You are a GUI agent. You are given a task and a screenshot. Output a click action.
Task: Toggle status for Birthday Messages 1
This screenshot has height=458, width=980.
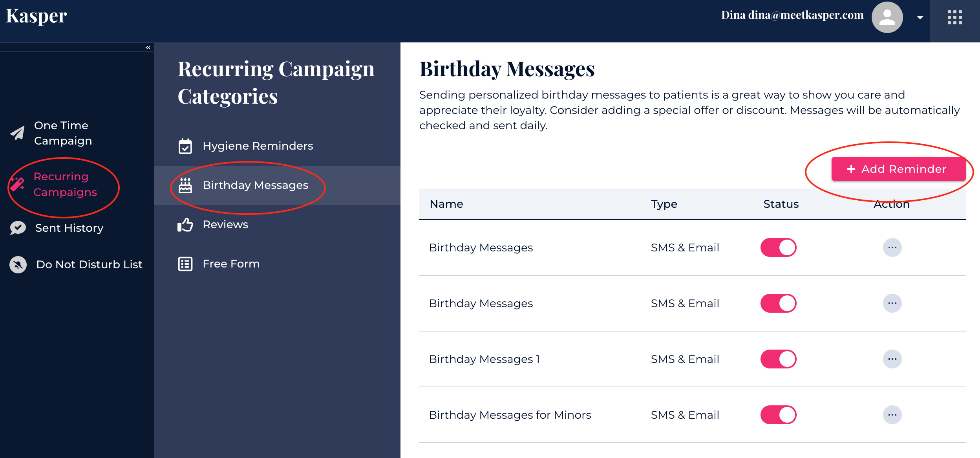[x=778, y=359]
